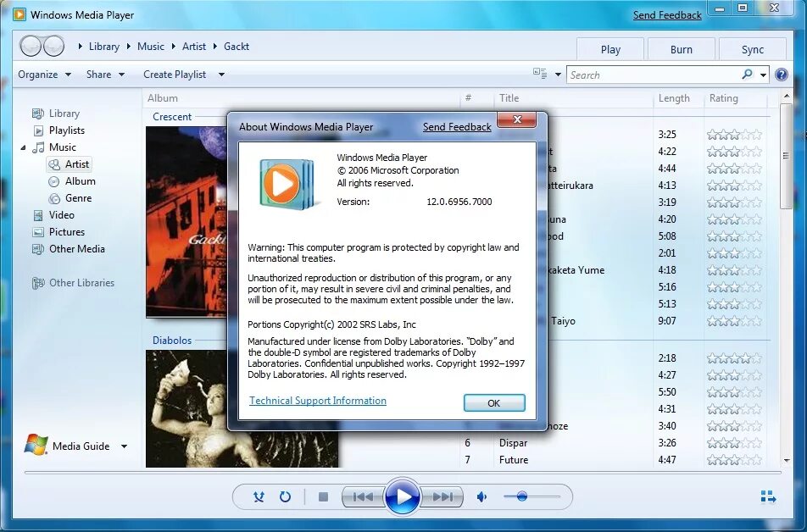Click the view options icon
This screenshot has height=532, width=807.
click(x=540, y=74)
